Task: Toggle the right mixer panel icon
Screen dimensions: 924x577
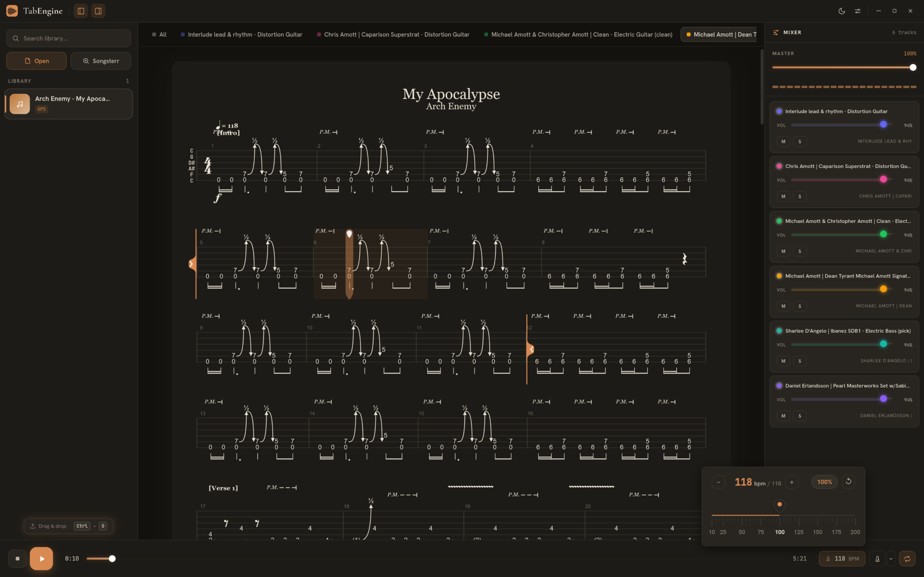Action: pos(98,11)
